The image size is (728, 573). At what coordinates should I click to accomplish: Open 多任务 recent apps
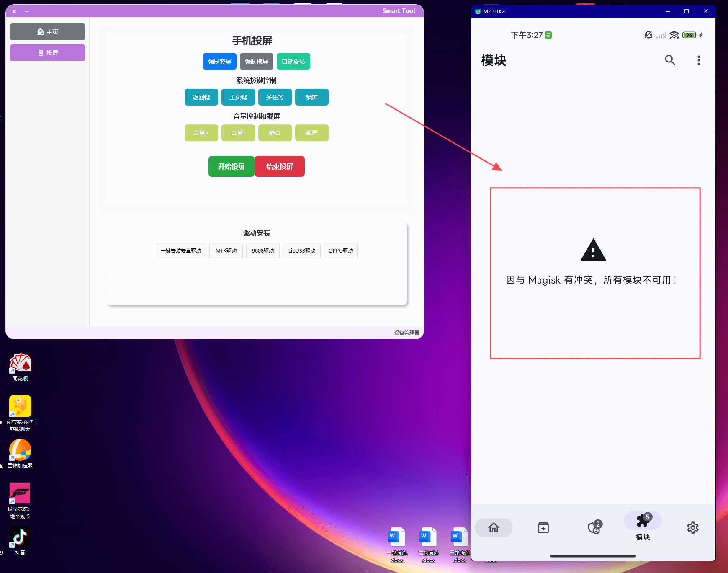pyautogui.click(x=275, y=97)
